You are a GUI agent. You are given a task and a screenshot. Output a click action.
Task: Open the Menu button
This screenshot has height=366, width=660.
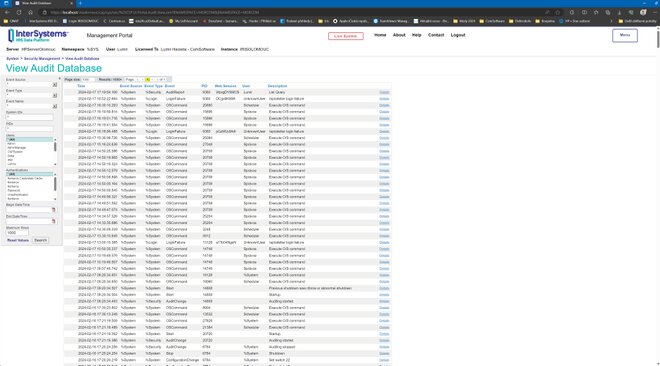tap(625, 35)
